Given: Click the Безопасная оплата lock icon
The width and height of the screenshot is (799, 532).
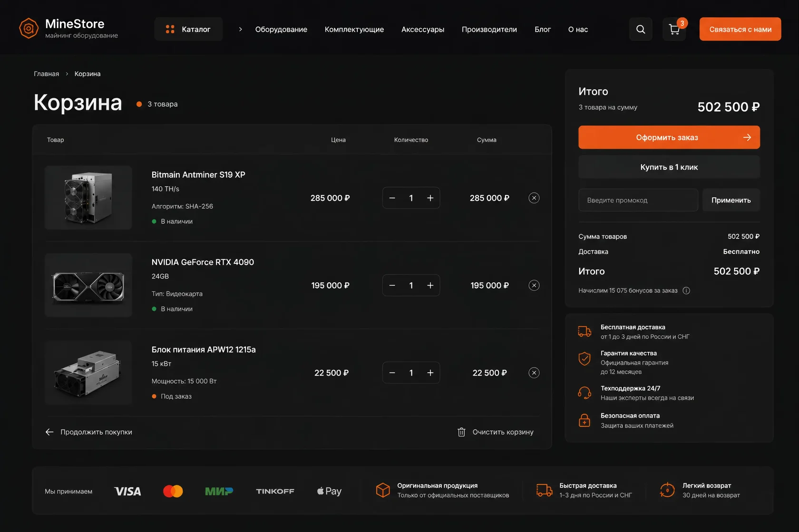Looking at the screenshot, I should (x=585, y=420).
